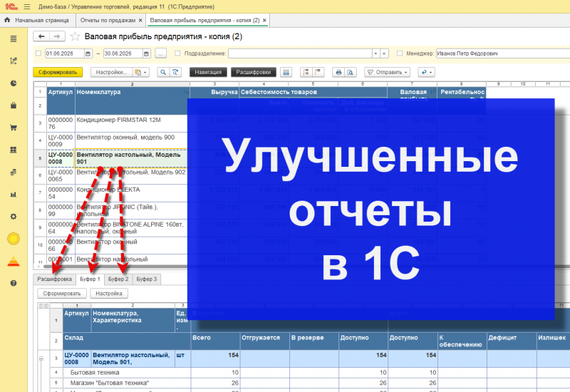Open the Расшифровка bottom tab

tap(55, 279)
